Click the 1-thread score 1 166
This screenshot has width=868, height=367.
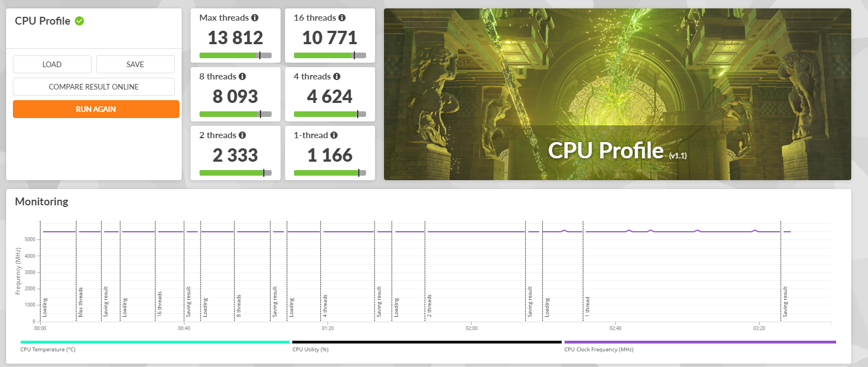[330, 155]
